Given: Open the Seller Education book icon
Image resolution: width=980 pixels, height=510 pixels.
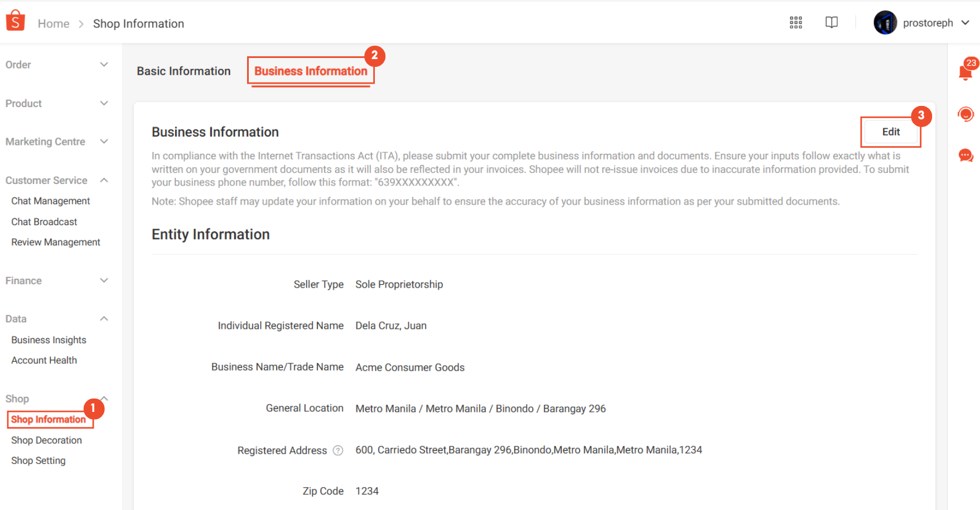Looking at the screenshot, I should [x=831, y=23].
